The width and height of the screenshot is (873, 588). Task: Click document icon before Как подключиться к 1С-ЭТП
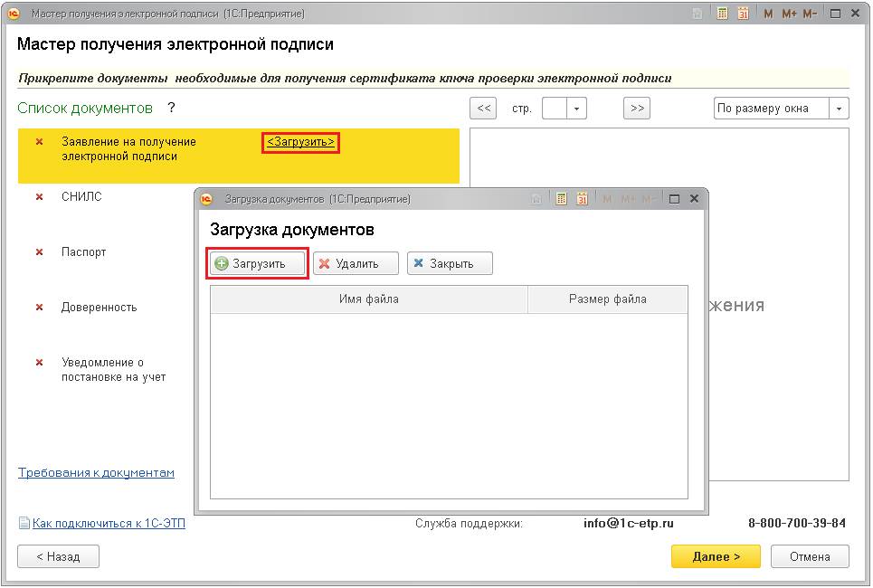click(24, 523)
